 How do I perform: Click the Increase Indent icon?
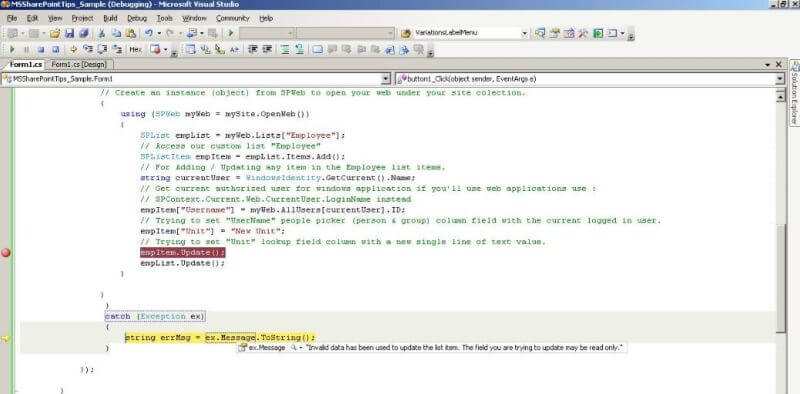(x=267, y=50)
